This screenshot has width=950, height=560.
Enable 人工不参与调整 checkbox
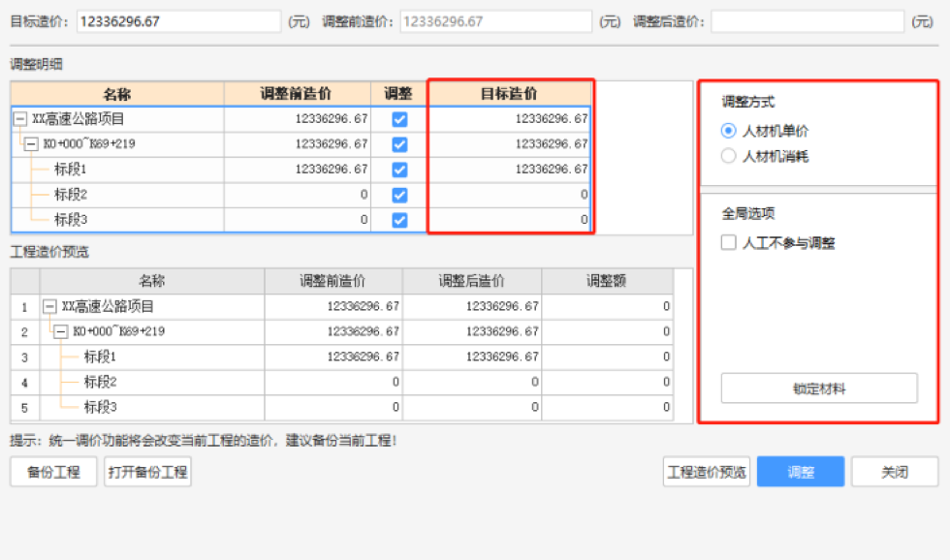pyautogui.click(x=729, y=243)
